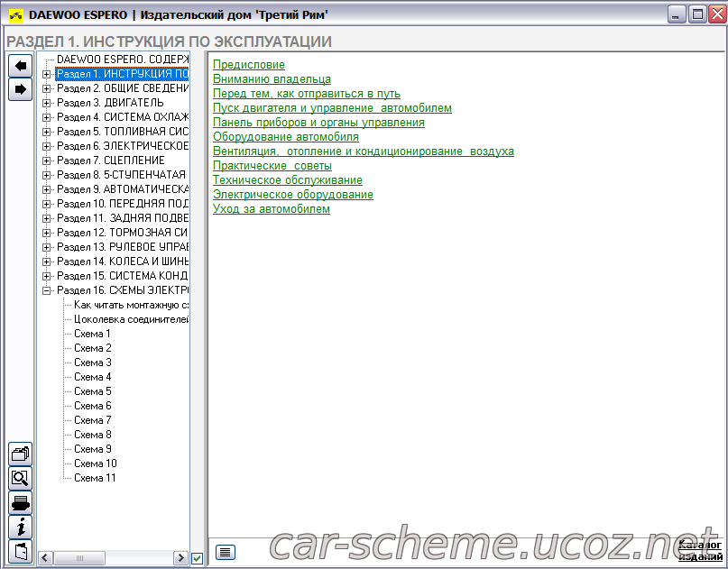Open Техническое обслуживание link
This screenshot has width=728, height=569.
pyautogui.click(x=288, y=180)
